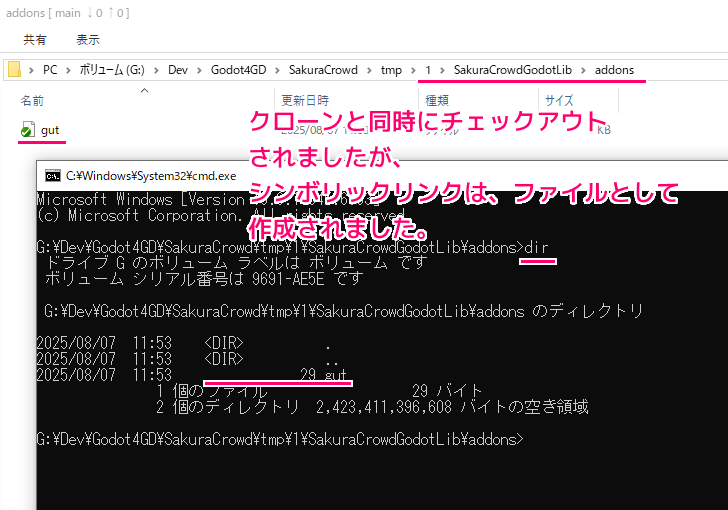Expand chevron after SakuraCrowdGodotLib in breadcrumb
The width and height of the screenshot is (728, 510).
582,70
